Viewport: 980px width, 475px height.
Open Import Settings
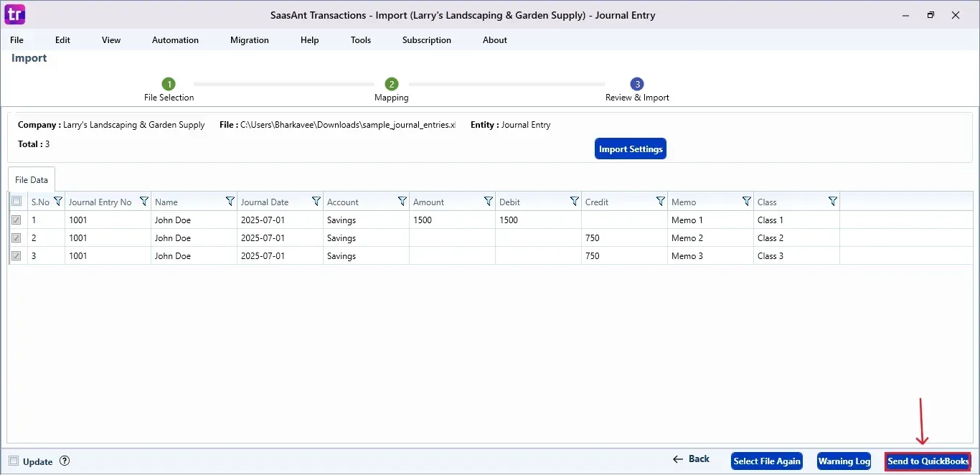click(631, 149)
